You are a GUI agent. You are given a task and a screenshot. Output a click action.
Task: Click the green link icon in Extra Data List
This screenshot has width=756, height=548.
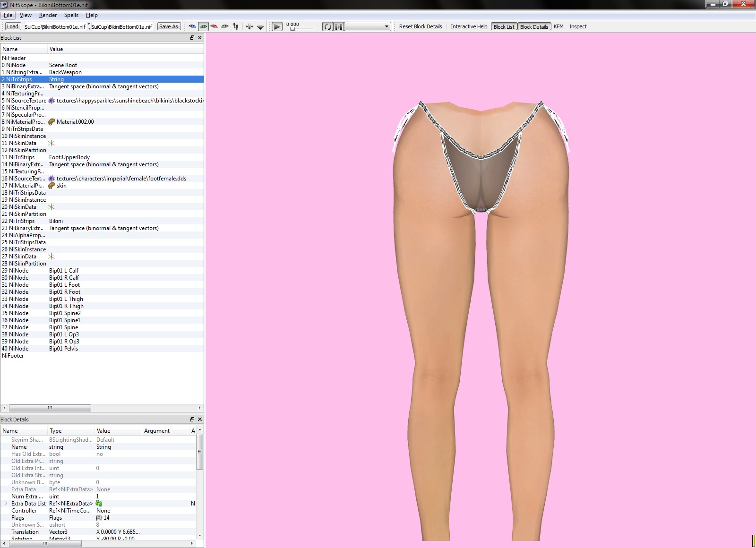(99, 504)
